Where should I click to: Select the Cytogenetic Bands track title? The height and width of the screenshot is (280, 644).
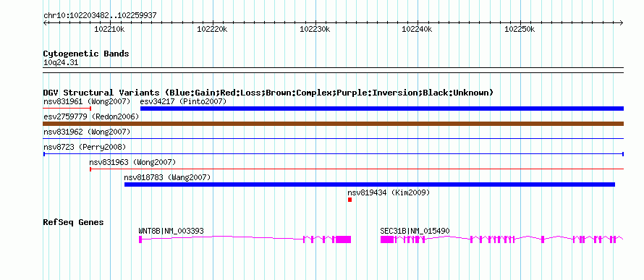point(86,54)
